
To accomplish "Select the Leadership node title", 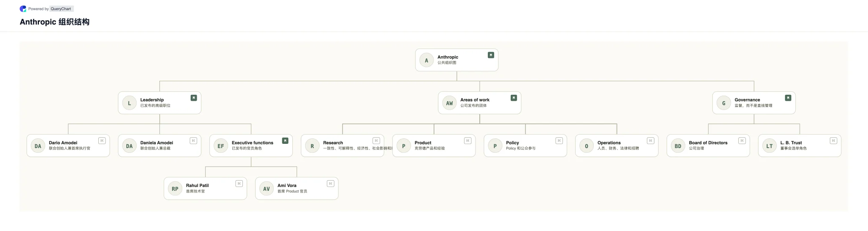I will pyautogui.click(x=152, y=100).
